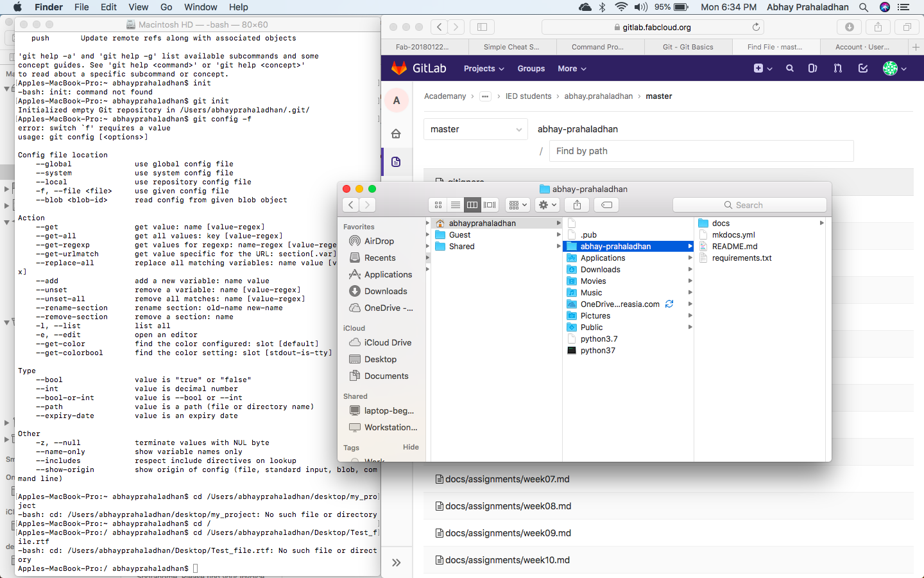The height and width of the screenshot is (578, 924).
Task: Open the Bluetooth menu bar icon
Action: coord(602,7)
